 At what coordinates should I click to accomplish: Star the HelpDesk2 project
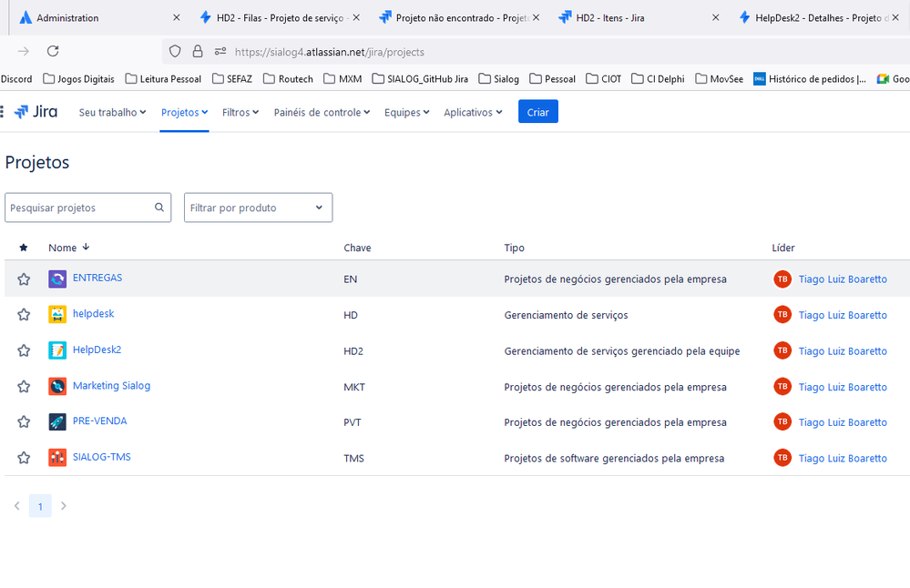pyautogui.click(x=24, y=350)
